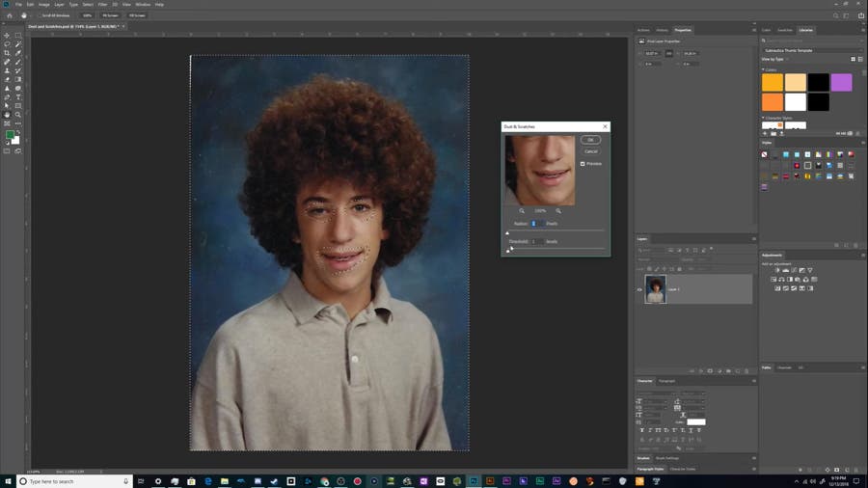Select the Spot Healing Brush tool
Screen dimensions: 868x488
tap(7, 62)
